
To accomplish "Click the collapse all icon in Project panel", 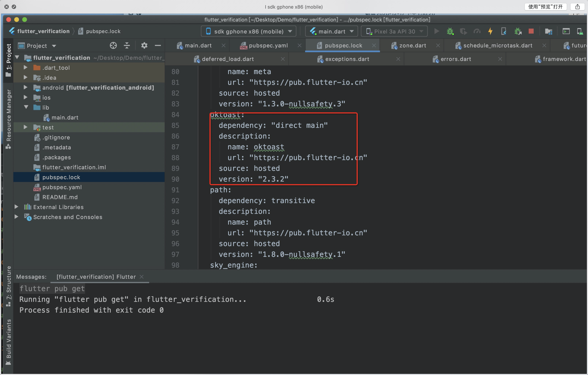I will [x=127, y=45].
